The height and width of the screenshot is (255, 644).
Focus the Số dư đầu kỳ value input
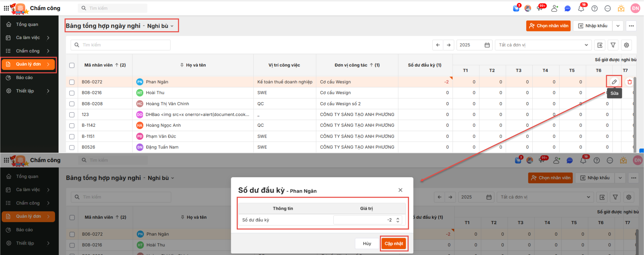tap(364, 220)
